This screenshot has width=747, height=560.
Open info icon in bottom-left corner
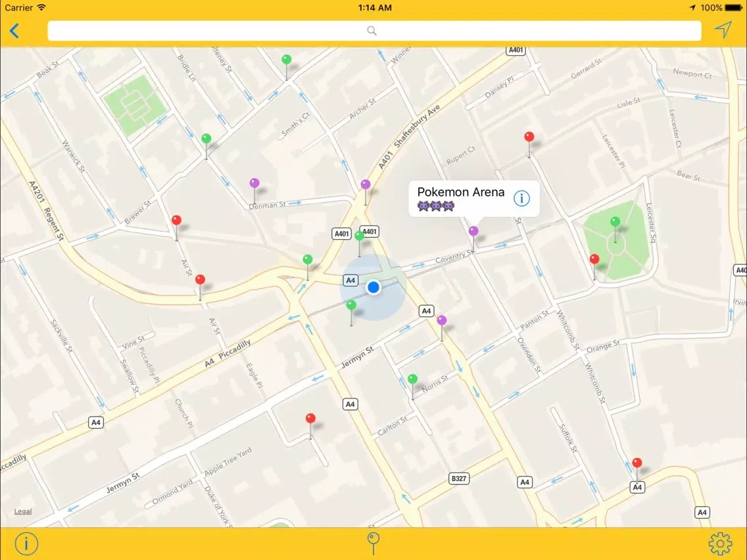26,544
